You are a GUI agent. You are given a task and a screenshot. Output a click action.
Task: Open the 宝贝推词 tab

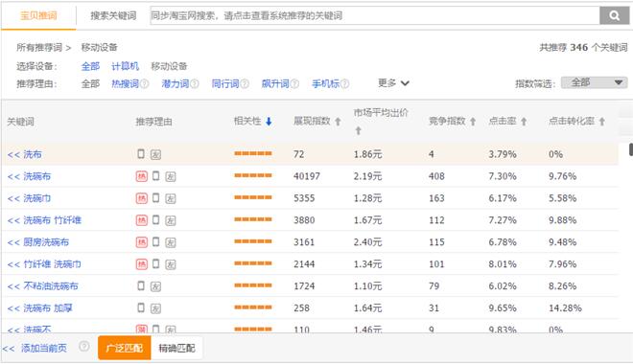click(x=38, y=15)
